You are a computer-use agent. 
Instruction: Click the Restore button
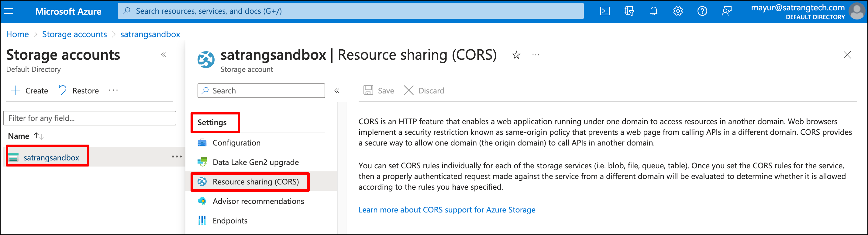(x=79, y=90)
